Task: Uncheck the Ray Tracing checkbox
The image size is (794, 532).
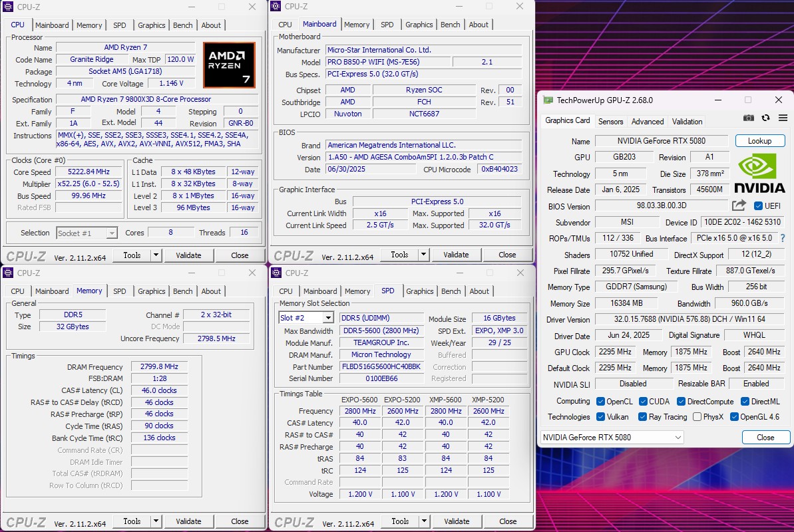Action: [x=642, y=417]
